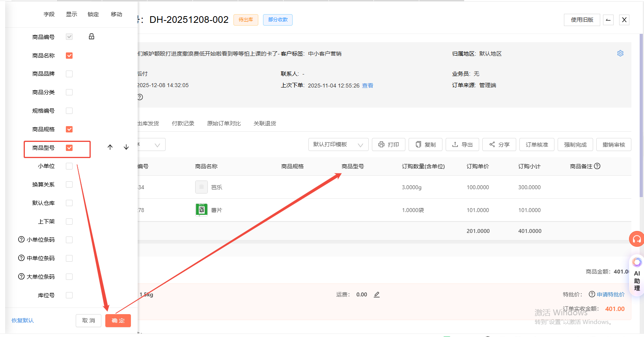Go to the 关联退货 tab
The width and height of the screenshot is (644, 337).
(x=265, y=123)
